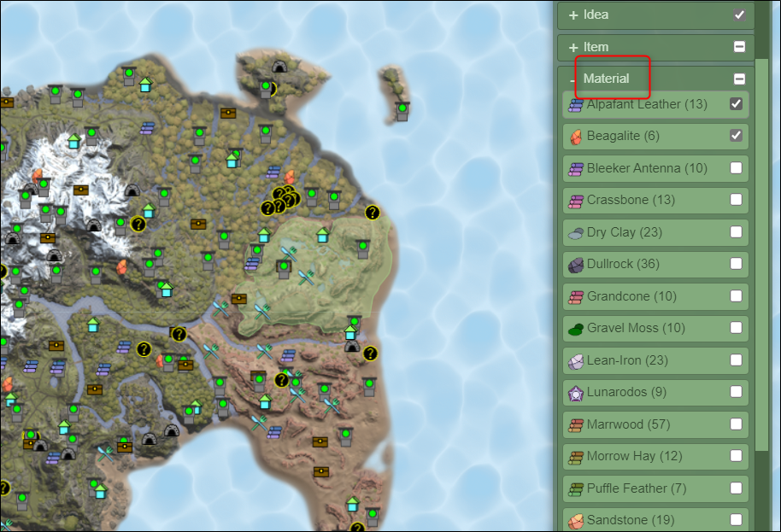Click the purple Lunarodos star icon
The image size is (781, 532).
576,393
